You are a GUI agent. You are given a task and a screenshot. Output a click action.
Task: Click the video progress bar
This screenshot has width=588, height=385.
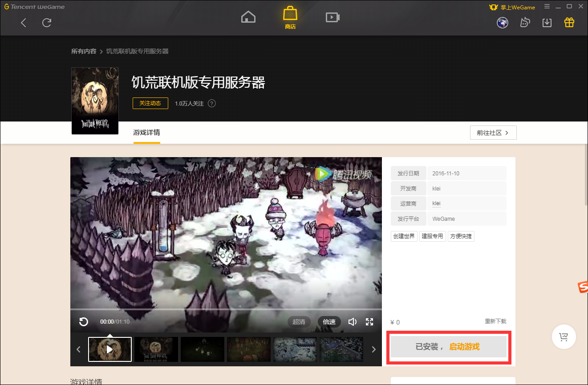226,309
